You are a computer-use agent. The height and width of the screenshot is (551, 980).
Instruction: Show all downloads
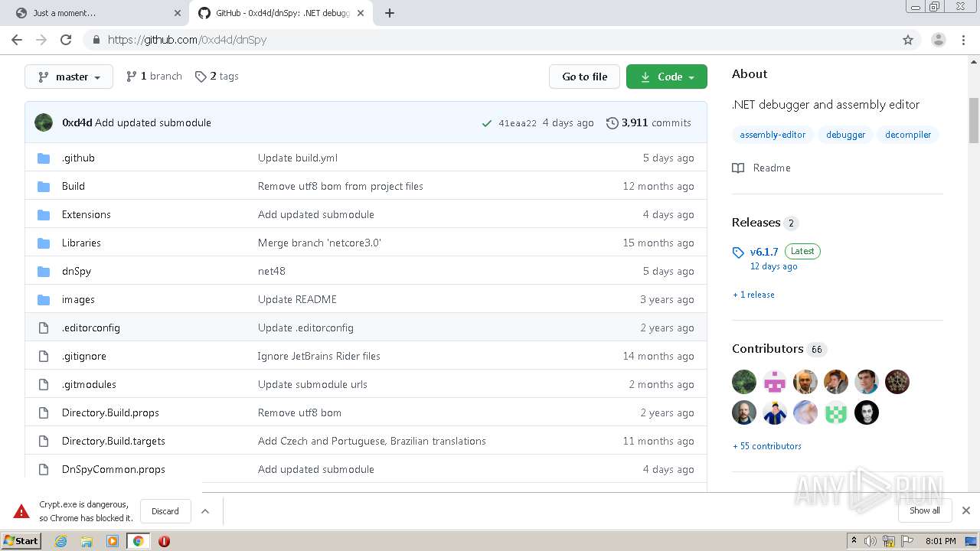(x=924, y=510)
